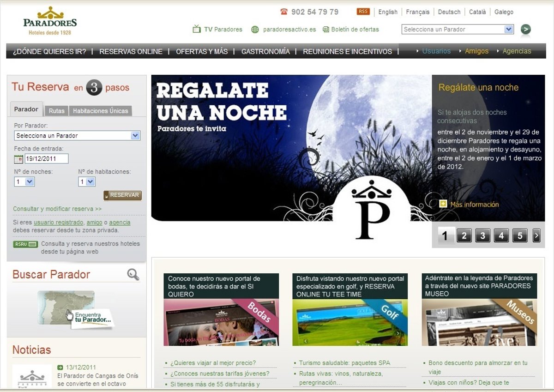This screenshot has width=554, height=392.
Task: Advance the banner with the next arrow
Action: pos(536,236)
